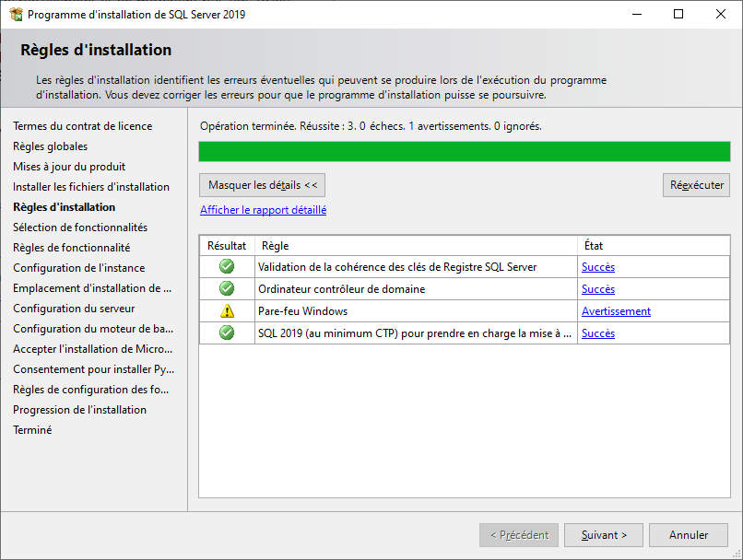Click the green check icon for Ordinateur contrôleur de domaine
Viewport: 743px width, 560px height.
tap(227, 288)
